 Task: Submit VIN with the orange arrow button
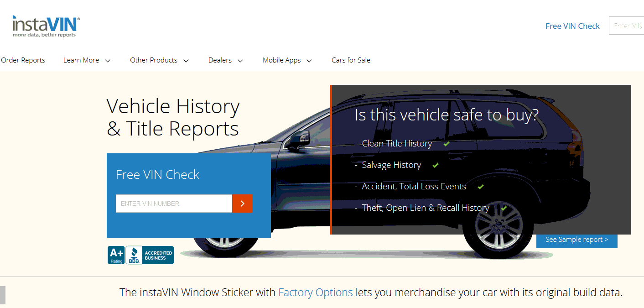242,204
